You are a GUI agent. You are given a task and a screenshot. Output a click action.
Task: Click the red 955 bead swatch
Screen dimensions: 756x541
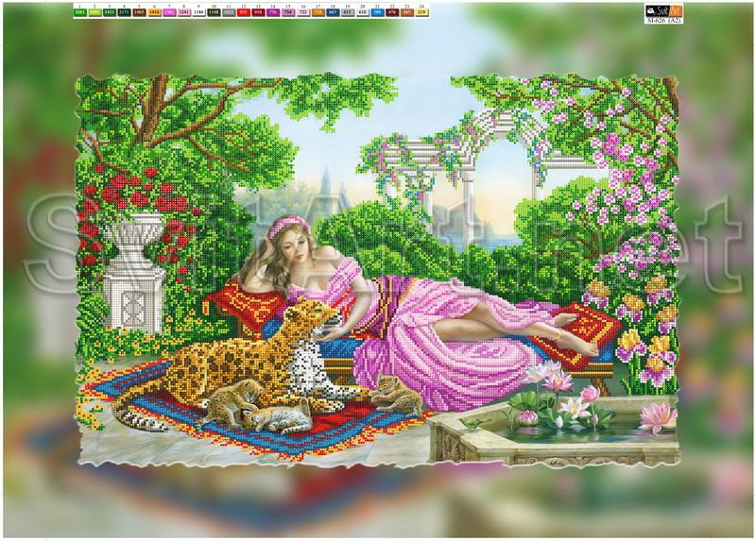click(x=244, y=13)
